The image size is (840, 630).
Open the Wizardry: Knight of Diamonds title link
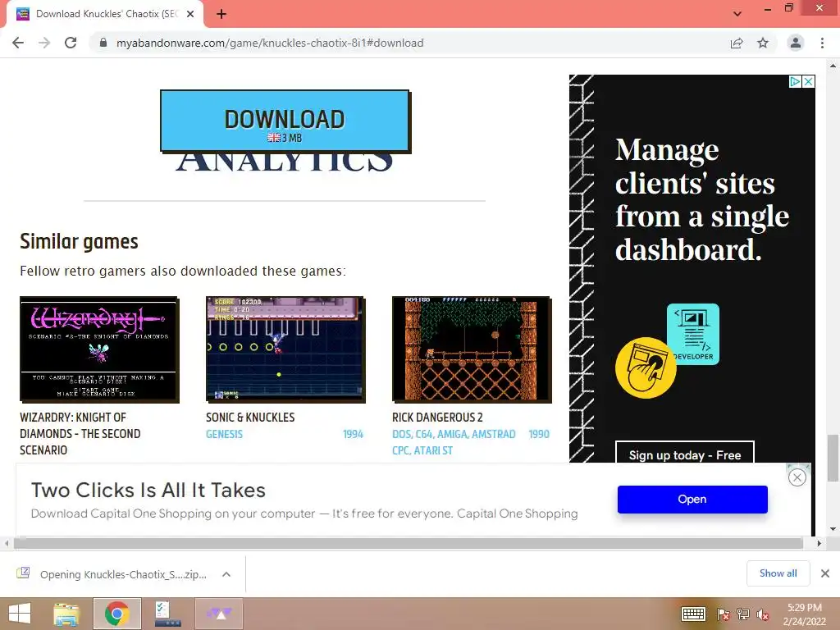coord(80,433)
